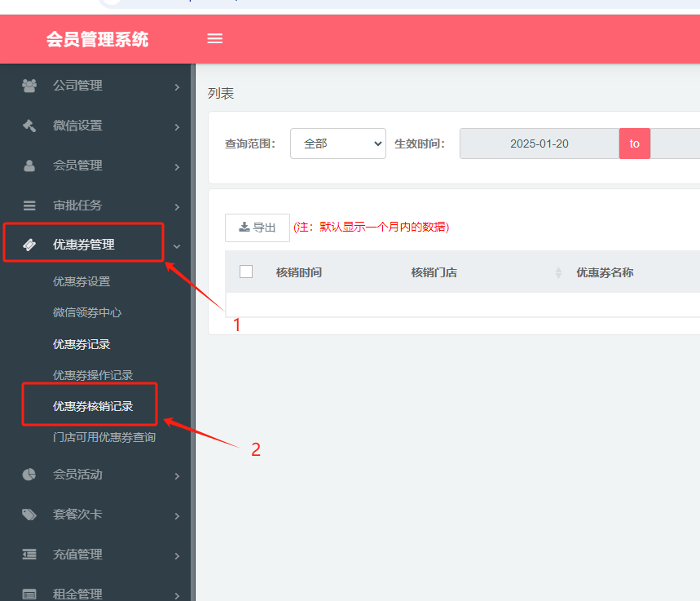Click the 充值管理 indent list icon
Viewport: 700px width, 601px height.
(29, 555)
